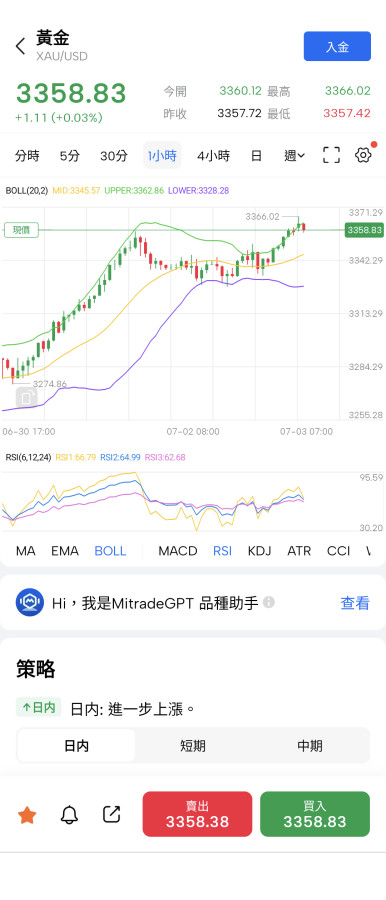Tap the grey chart overlay icon

tap(26, 397)
